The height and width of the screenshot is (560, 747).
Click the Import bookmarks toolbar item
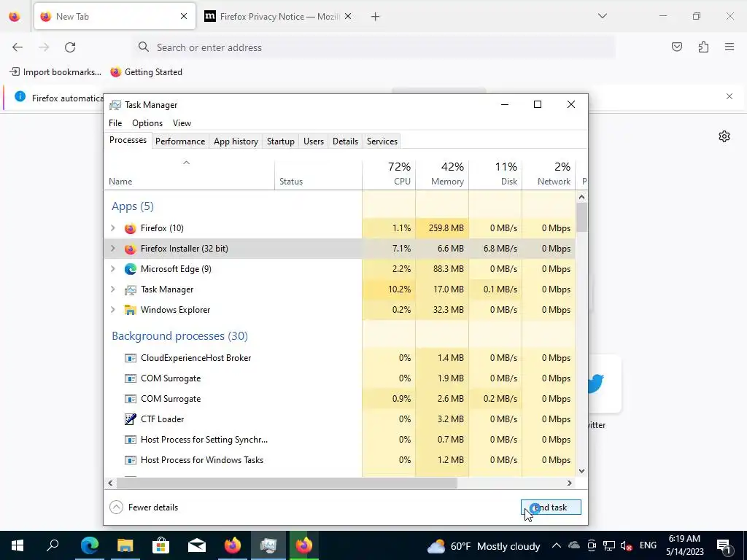click(55, 72)
